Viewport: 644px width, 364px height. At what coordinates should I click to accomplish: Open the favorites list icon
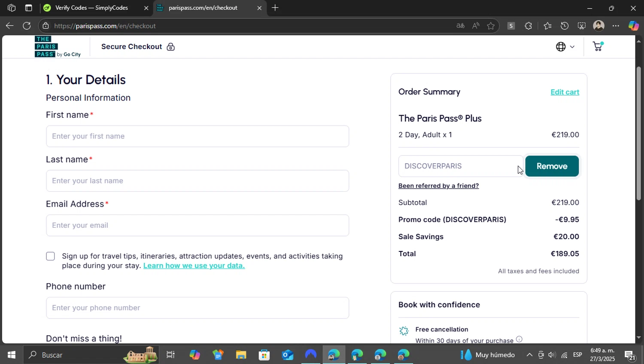[x=547, y=26]
